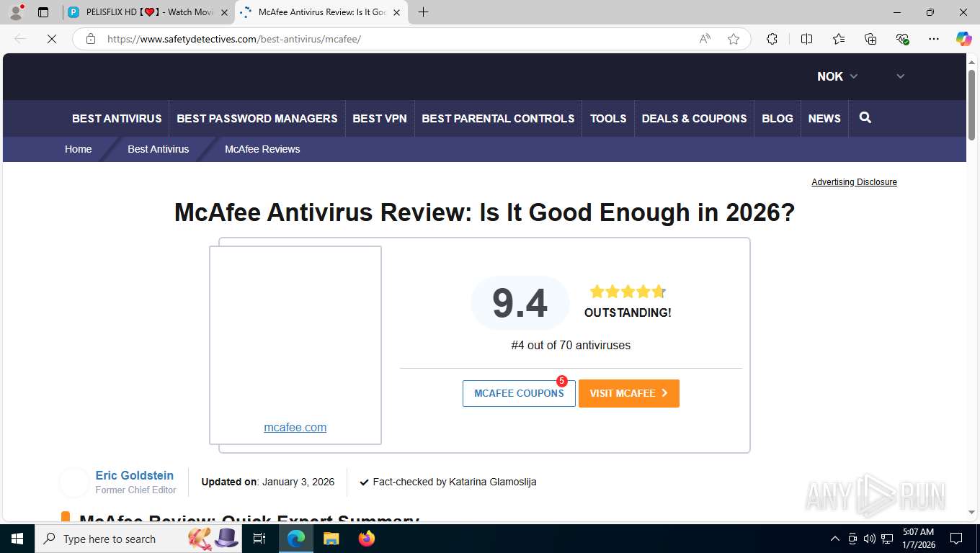The height and width of the screenshot is (553, 980).
Task: Click the McAfee Coupons button
Action: [519, 393]
